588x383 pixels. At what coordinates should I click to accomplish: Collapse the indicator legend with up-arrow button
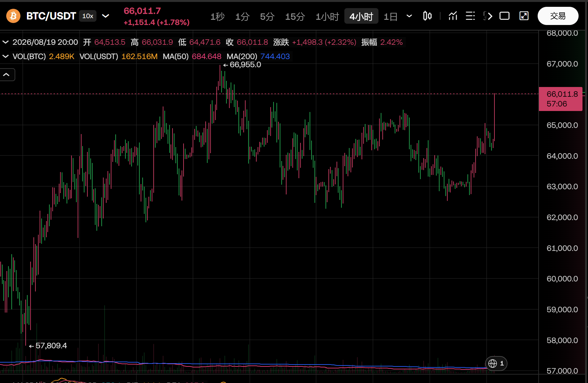(6, 75)
